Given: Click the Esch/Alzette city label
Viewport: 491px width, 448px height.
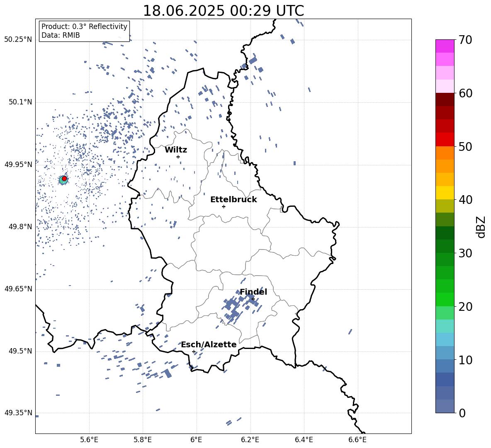Looking at the screenshot, I should [x=209, y=344].
